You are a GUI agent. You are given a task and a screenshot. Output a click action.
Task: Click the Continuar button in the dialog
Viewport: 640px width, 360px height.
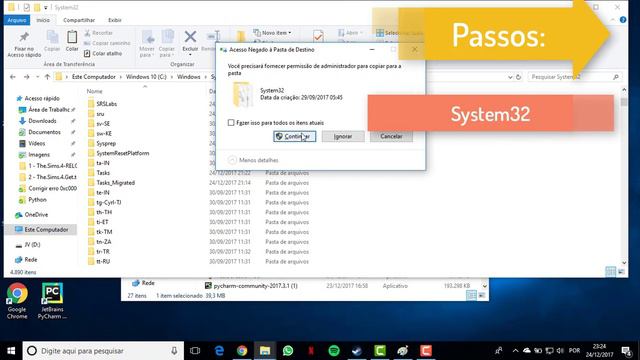click(294, 136)
